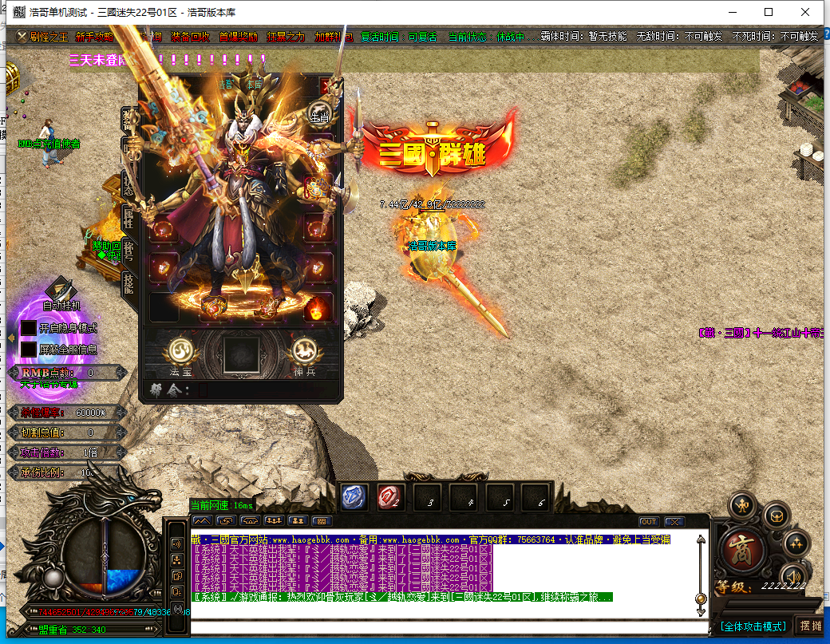Click the speaker channel icon left of chat
This screenshot has height=644, width=830.
tap(177, 544)
